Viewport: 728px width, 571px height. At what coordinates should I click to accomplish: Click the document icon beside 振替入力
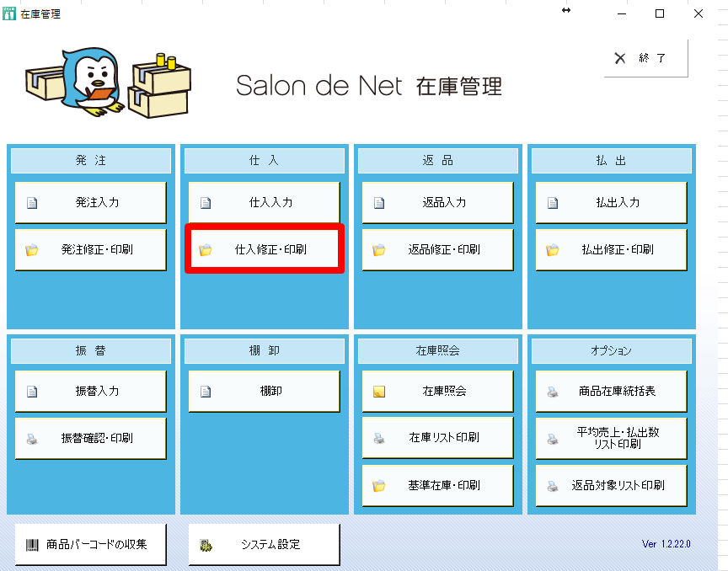click(x=32, y=392)
